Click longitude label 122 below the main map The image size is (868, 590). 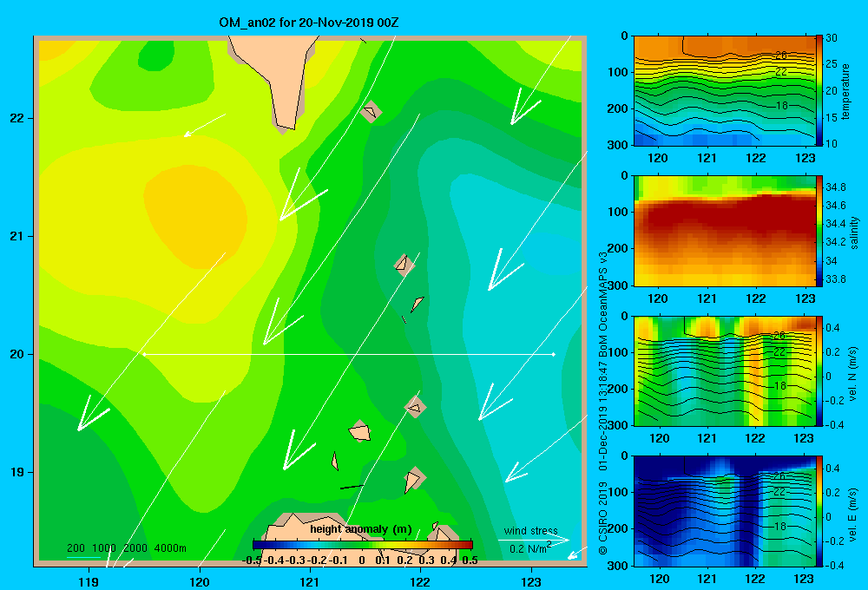(x=420, y=581)
